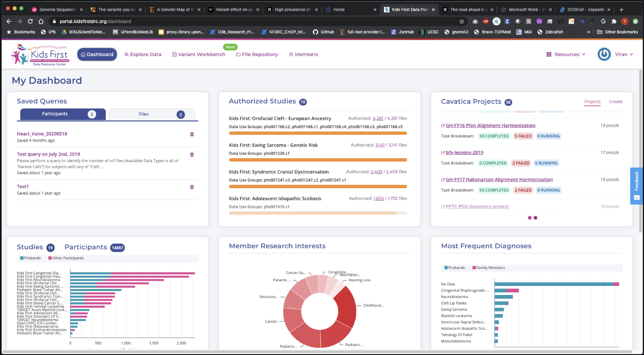644x355 pixels.
Task: Open the Test1 saved query link
Action: click(x=23, y=187)
